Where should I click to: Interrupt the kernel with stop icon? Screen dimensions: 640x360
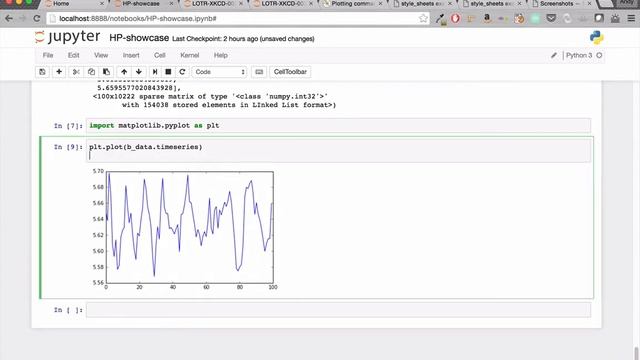[168, 72]
